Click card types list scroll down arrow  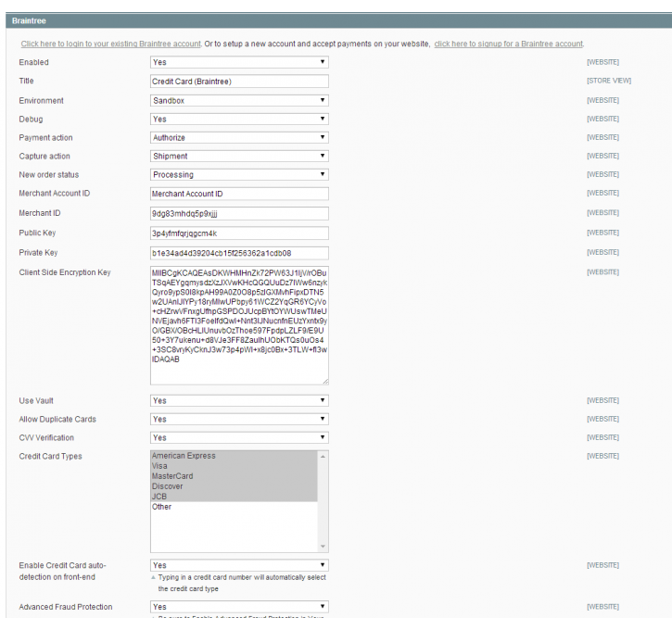[x=323, y=546]
